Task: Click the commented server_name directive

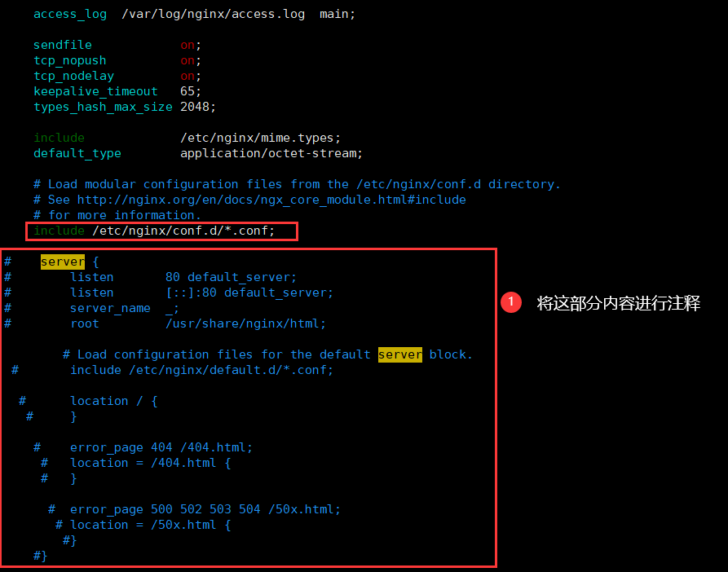Action: point(111,308)
